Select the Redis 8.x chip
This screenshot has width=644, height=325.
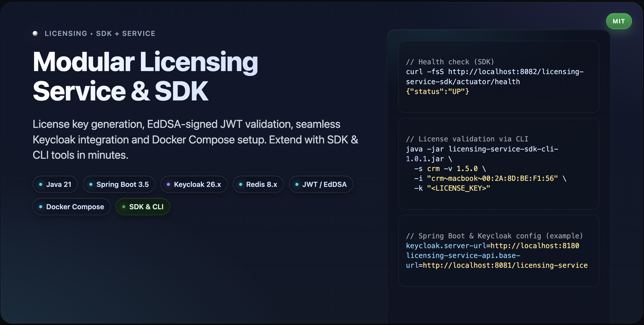click(258, 184)
